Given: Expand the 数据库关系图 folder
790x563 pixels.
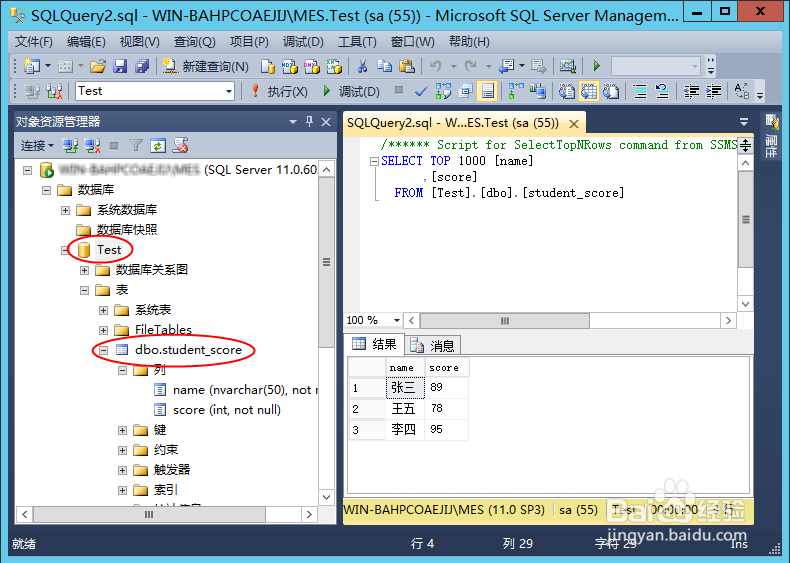Looking at the screenshot, I should (x=85, y=270).
